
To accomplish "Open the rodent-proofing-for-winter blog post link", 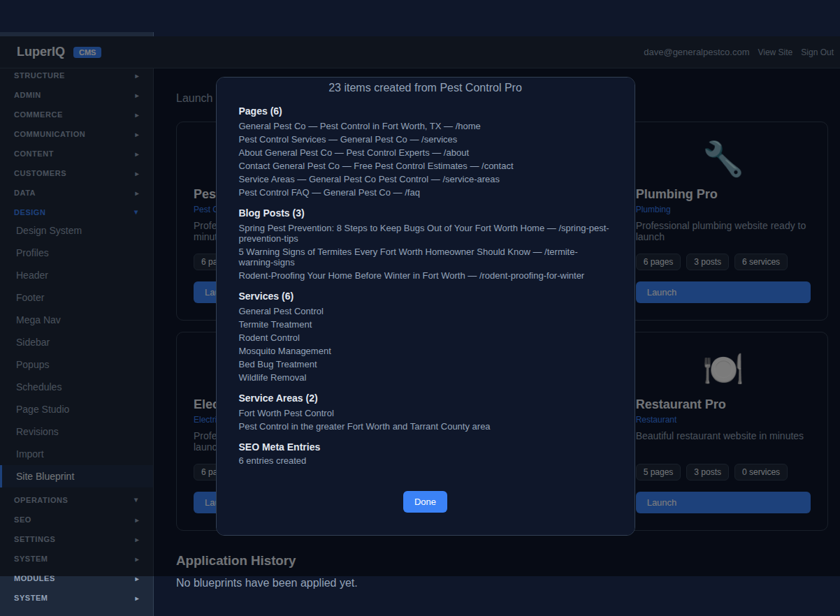I will (x=411, y=275).
